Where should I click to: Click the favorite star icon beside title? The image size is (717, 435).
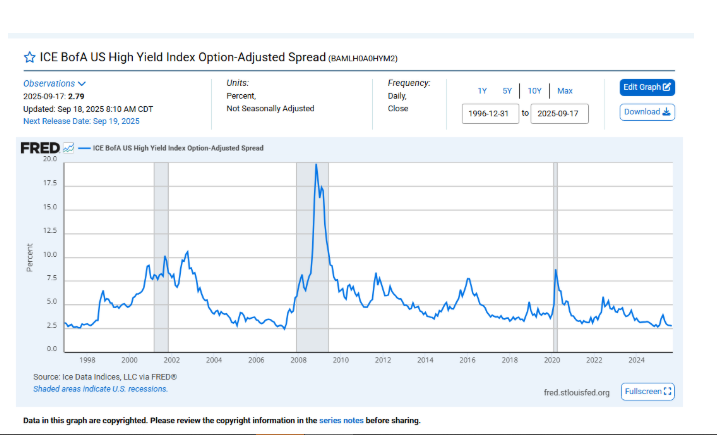click(29, 57)
